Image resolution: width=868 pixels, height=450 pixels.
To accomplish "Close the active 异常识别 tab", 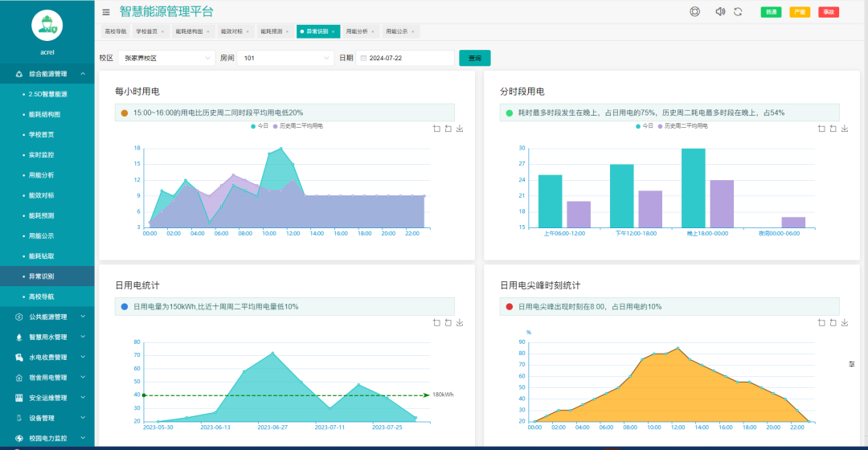I will click(x=334, y=32).
